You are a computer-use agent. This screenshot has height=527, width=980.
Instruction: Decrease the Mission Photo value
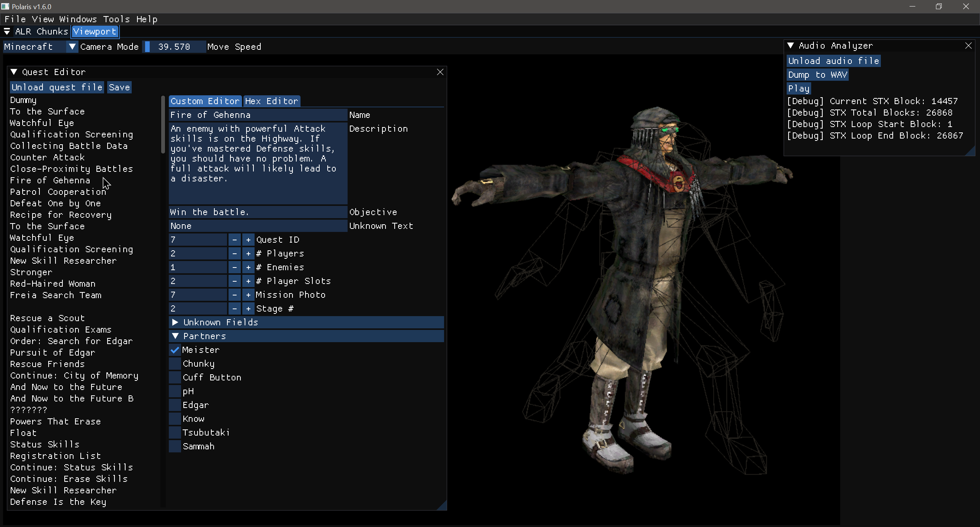(x=234, y=295)
